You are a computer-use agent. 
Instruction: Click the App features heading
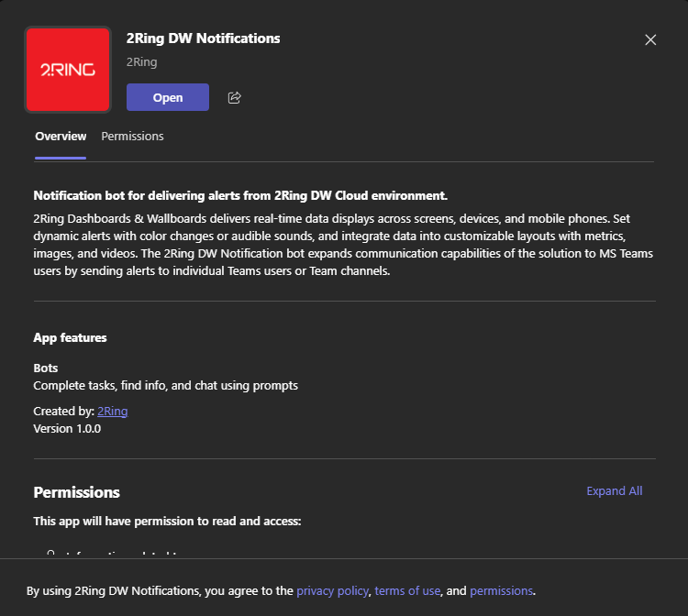tap(70, 337)
